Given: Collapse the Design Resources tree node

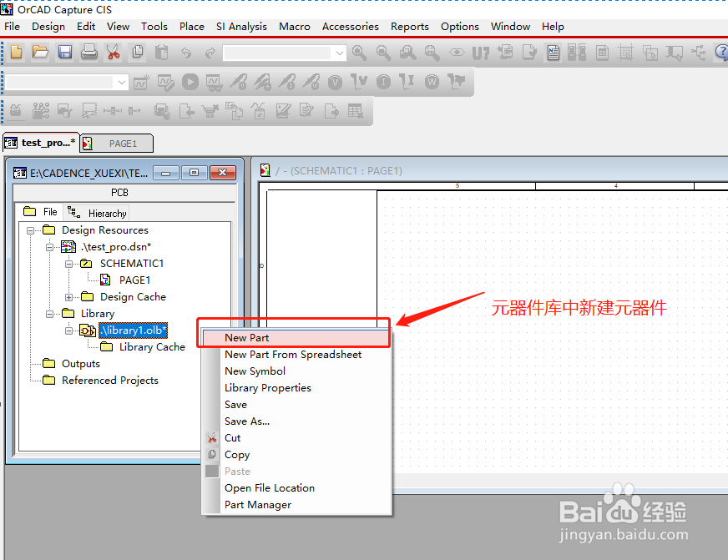Looking at the screenshot, I should pyautogui.click(x=31, y=230).
